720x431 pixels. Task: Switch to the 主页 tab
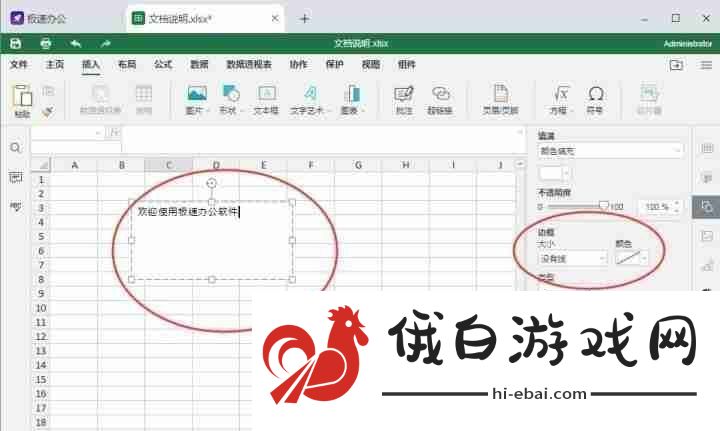[x=55, y=65]
